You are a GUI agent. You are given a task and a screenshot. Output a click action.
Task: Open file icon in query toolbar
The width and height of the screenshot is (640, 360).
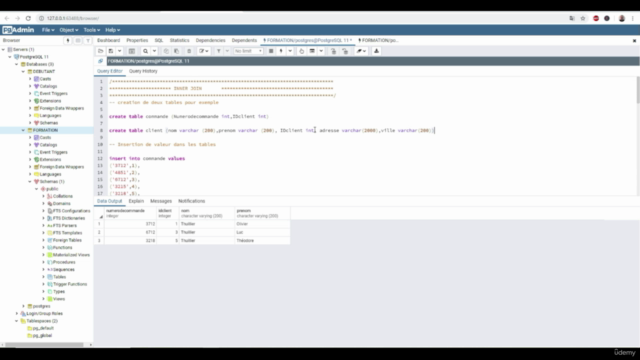pyautogui.click(x=100, y=51)
